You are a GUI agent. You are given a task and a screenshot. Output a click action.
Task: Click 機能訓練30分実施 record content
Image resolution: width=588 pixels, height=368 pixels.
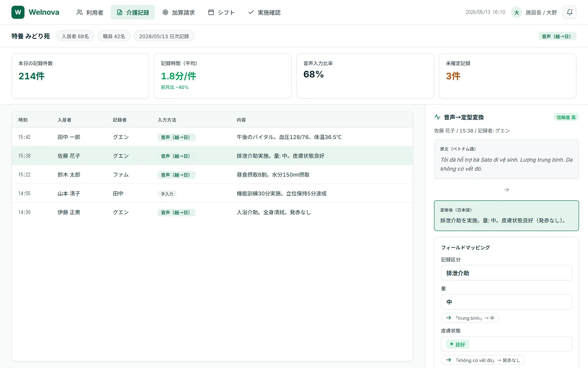pos(282,193)
